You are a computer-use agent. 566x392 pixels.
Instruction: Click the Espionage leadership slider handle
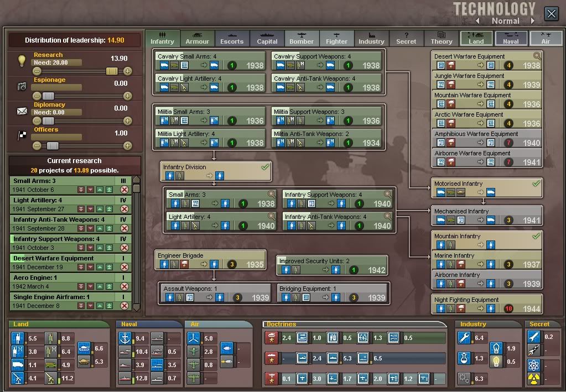click(48, 96)
